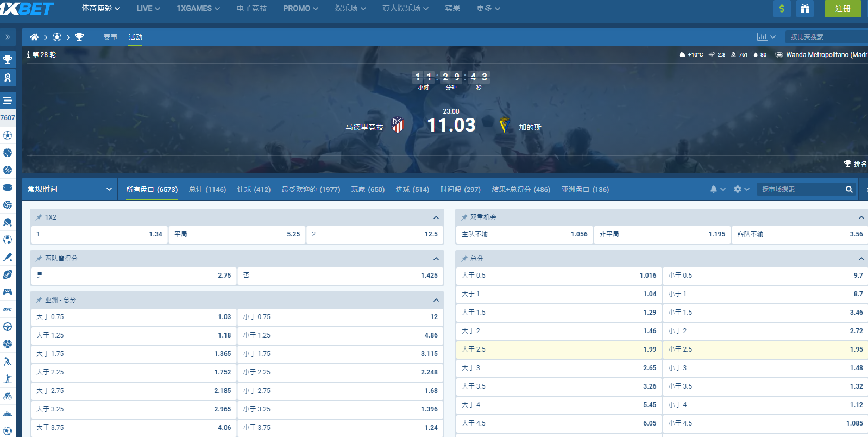Click the 按市场搜索 search field

click(800, 189)
